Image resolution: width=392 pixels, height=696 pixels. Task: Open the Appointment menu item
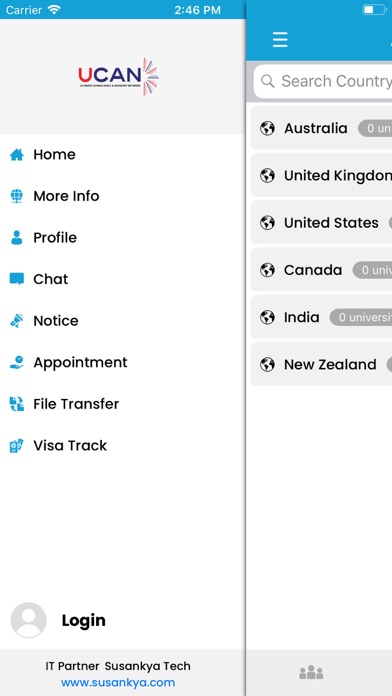point(122,362)
